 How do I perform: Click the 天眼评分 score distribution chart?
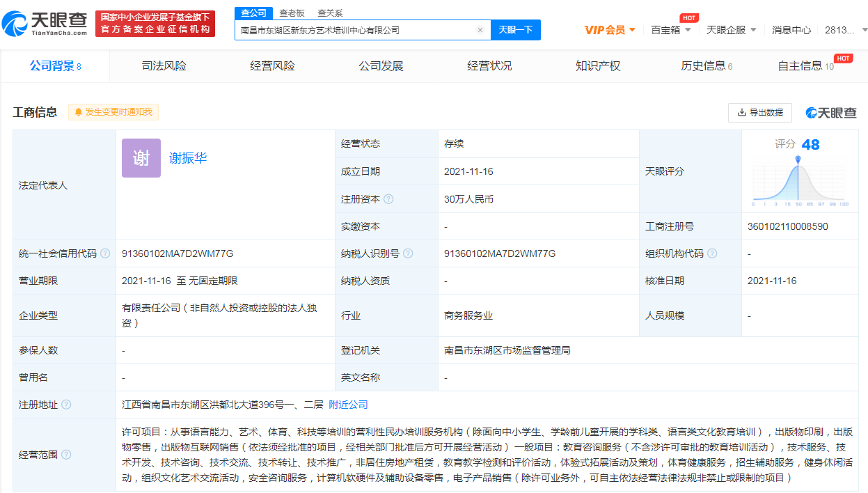798,182
